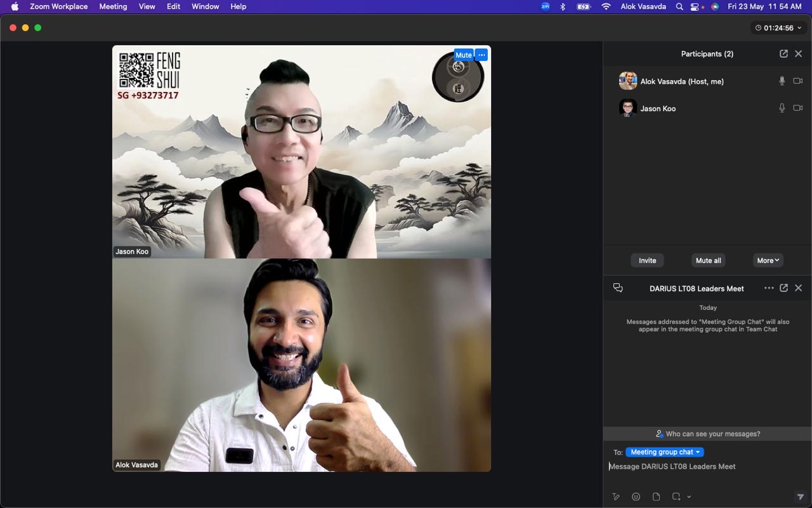812x508 pixels.
Task: Click the attach file icon in chat
Action: pyautogui.click(x=656, y=497)
